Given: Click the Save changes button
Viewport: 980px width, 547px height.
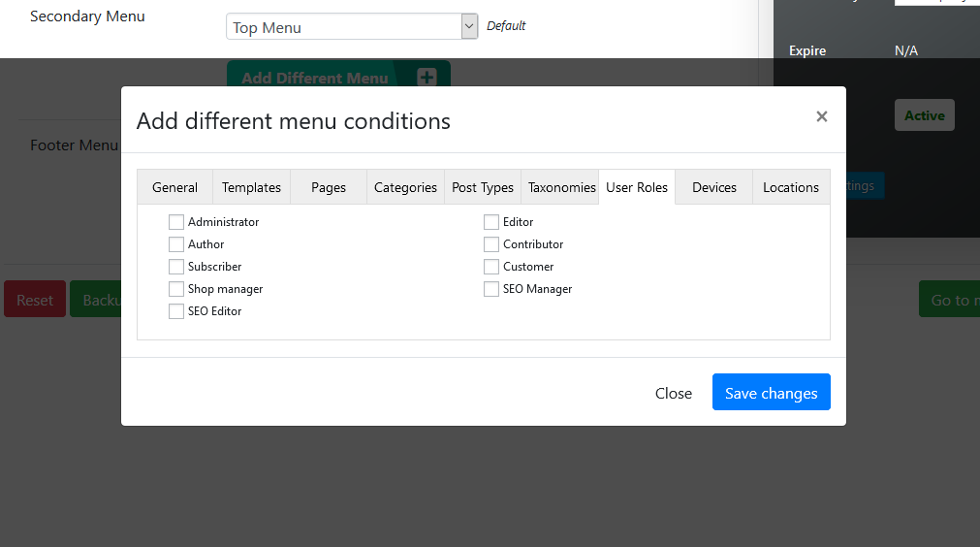Looking at the screenshot, I should 771,393.
